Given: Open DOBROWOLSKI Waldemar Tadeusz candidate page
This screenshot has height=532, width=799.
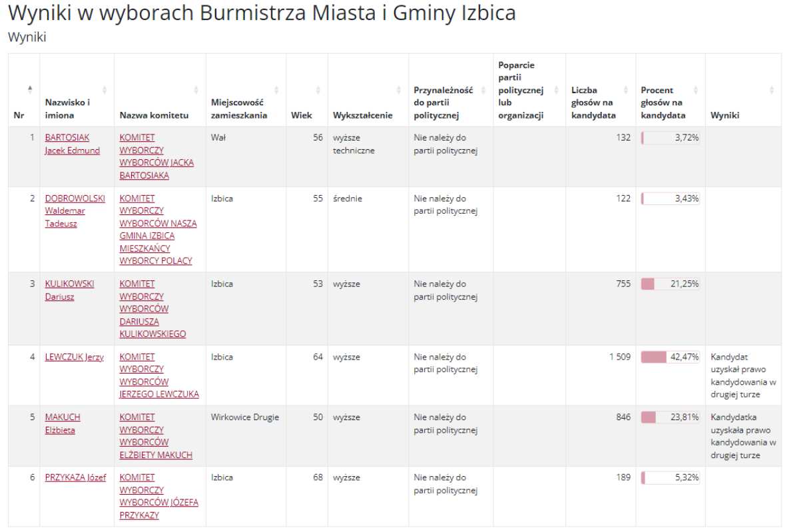Looking at the screenshot, I should [75, 210].
